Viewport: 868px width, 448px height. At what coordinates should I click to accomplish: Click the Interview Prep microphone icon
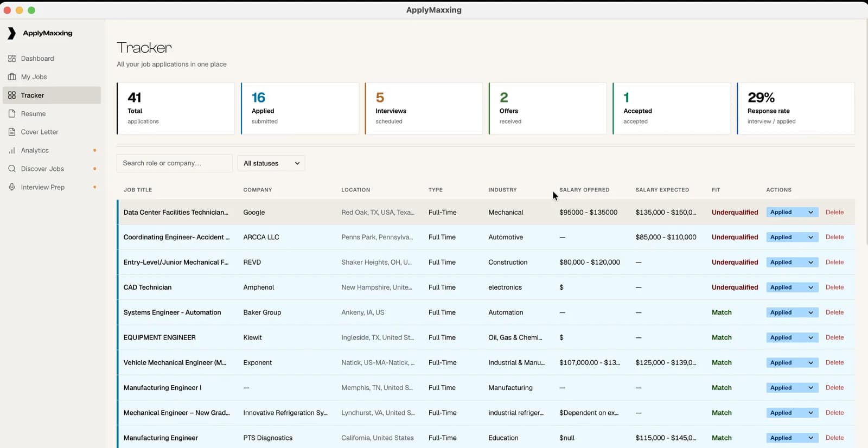(x=12, y=187)
